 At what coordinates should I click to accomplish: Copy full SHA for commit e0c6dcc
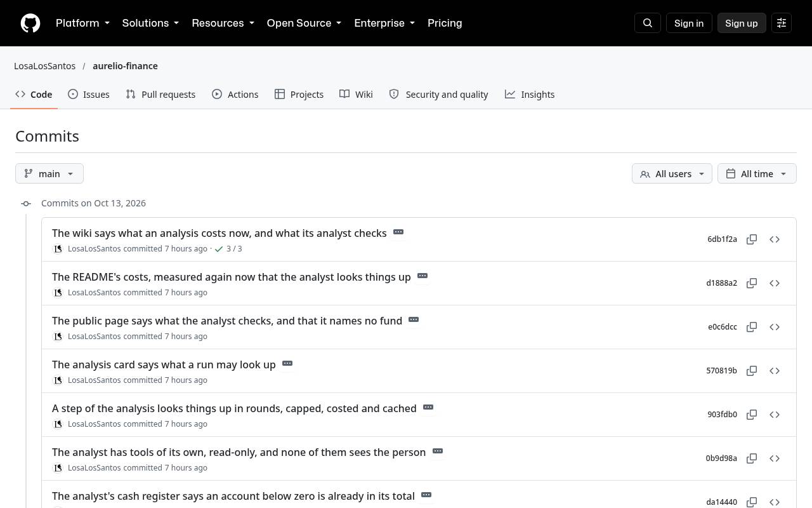(752, 327)
